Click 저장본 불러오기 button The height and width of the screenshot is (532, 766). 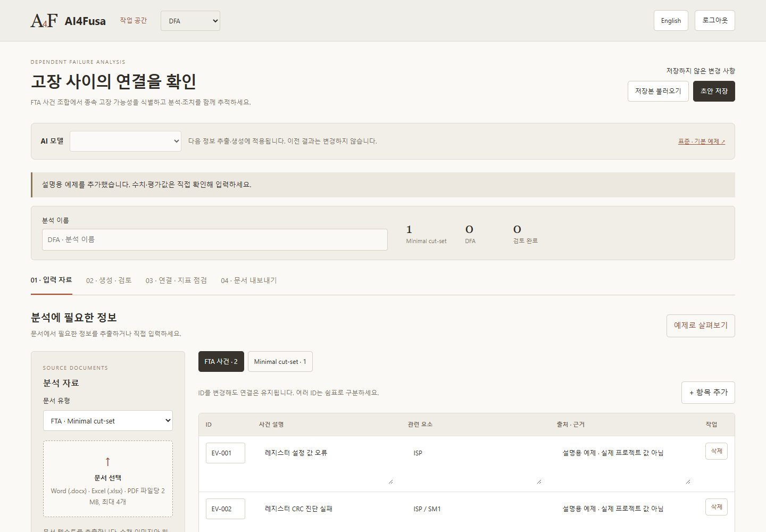click(658, 91)
